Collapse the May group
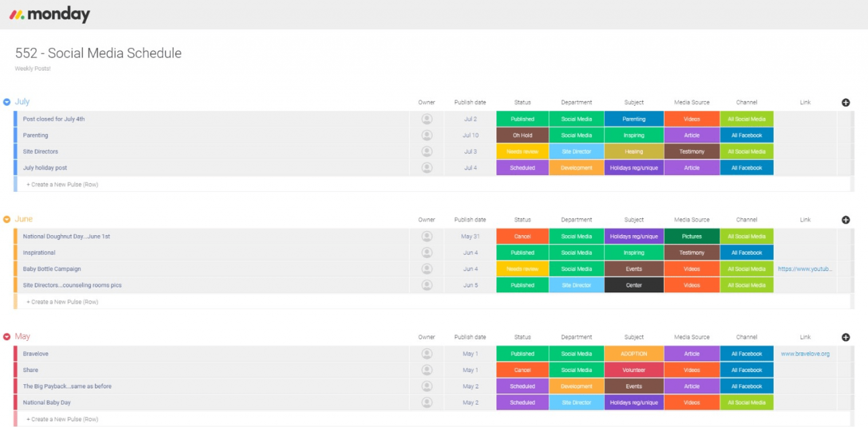This screenshot has height=427, width=868. coord(7,337)
